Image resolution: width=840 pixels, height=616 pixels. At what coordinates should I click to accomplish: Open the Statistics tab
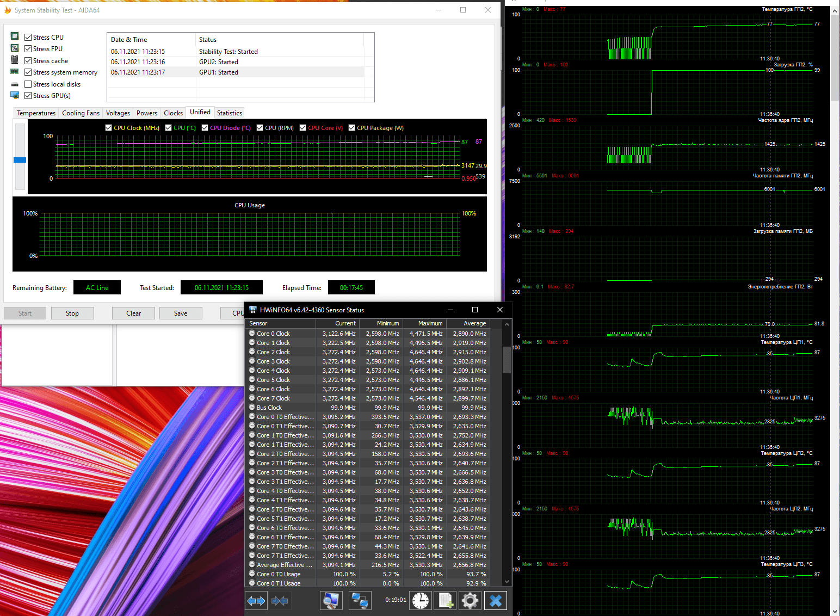point(229,113)
